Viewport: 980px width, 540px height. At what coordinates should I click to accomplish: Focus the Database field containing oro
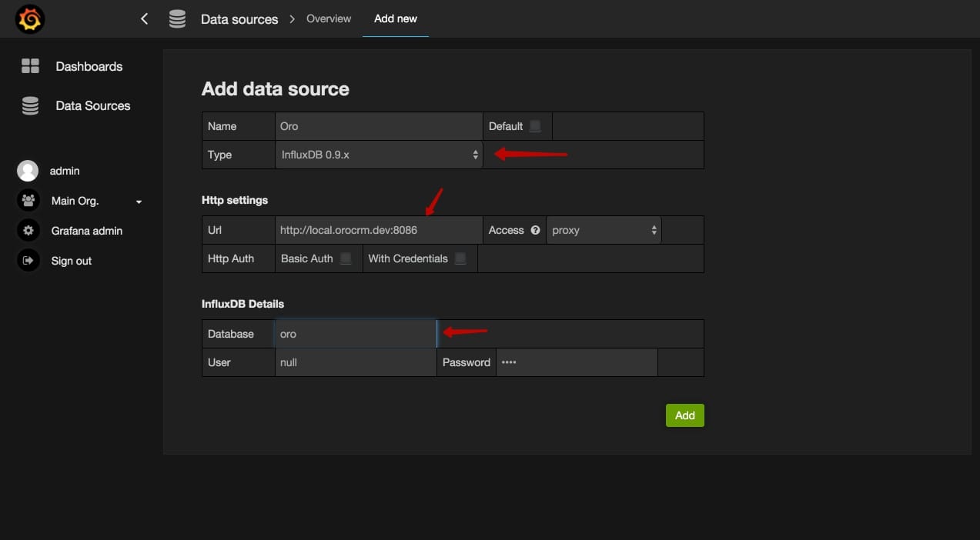pyautogui.click(x=356, y=334)
